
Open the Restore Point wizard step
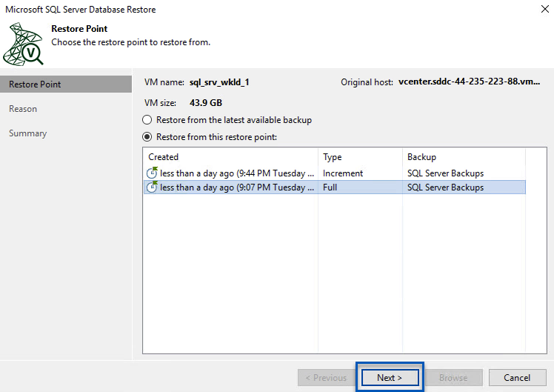[35, 84]
